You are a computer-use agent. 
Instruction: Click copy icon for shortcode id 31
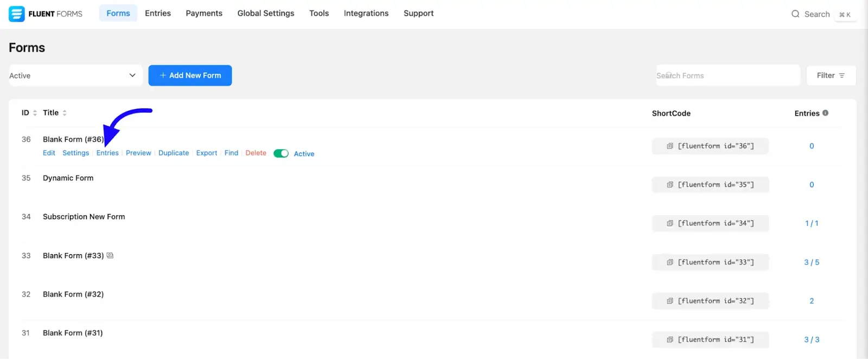[x=670, y=339]
